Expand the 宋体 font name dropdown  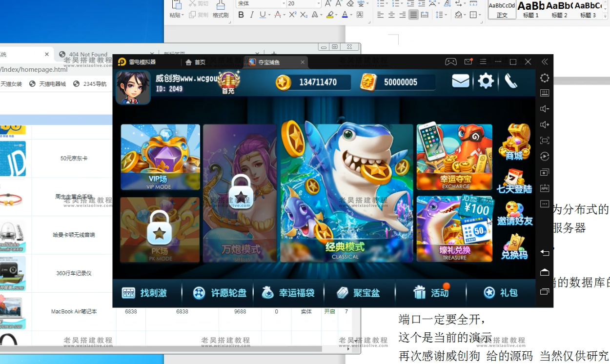pos(284,4)
